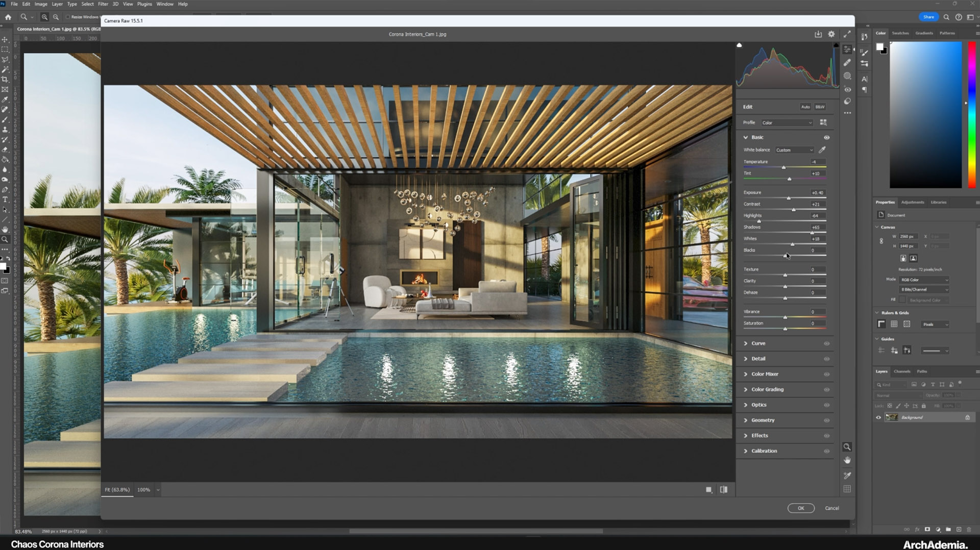Image resolution: width=980 pixels, height=550 pixels.
Task: Click the OK button
Action: [800, 508]
